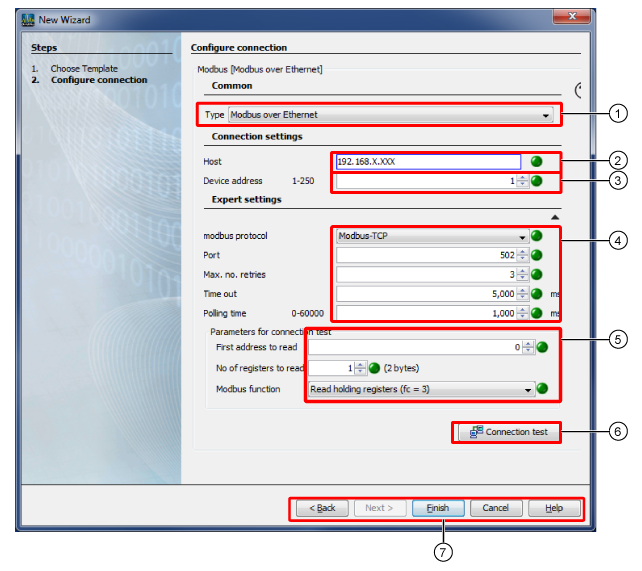
Task: Open the connection Type dropdown
Action: coord(545,115)
